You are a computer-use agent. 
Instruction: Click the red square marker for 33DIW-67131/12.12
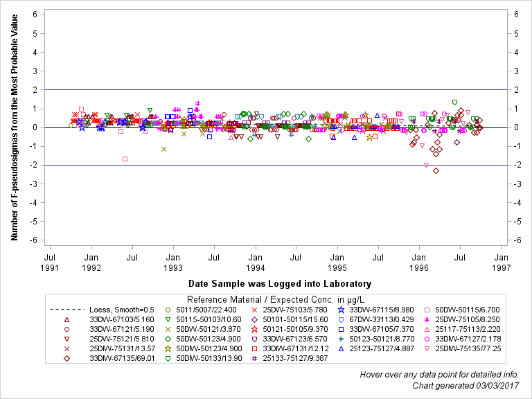click(x=254, y=349)
